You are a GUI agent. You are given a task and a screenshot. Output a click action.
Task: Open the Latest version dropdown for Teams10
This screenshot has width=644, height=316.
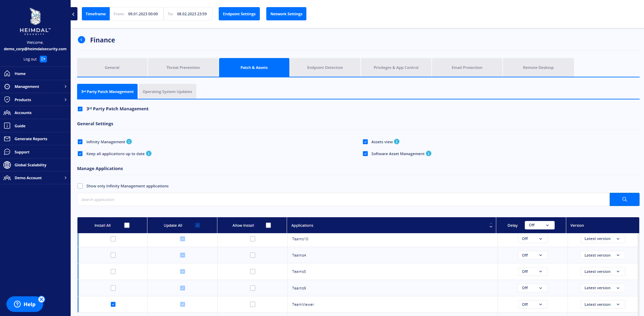click(602, 239)
